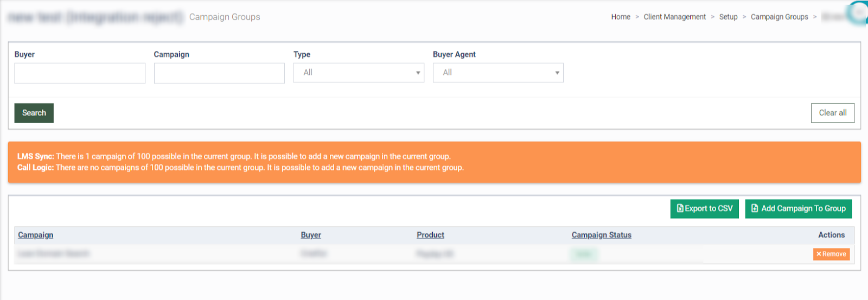Expand the Buyer Agent dropdown
This screenshot has height=300, width=868.
[x=498, y=73]
